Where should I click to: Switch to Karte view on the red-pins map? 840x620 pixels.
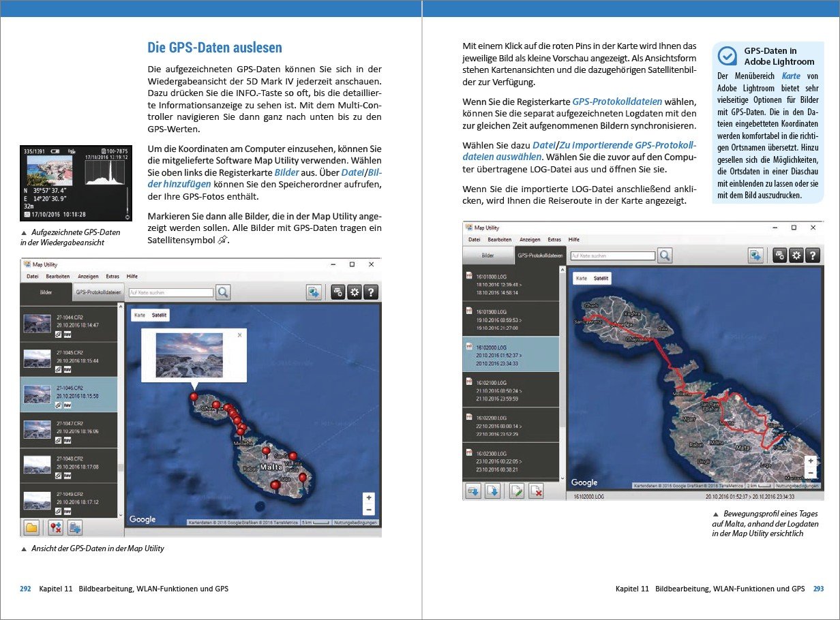coord(139,315)
